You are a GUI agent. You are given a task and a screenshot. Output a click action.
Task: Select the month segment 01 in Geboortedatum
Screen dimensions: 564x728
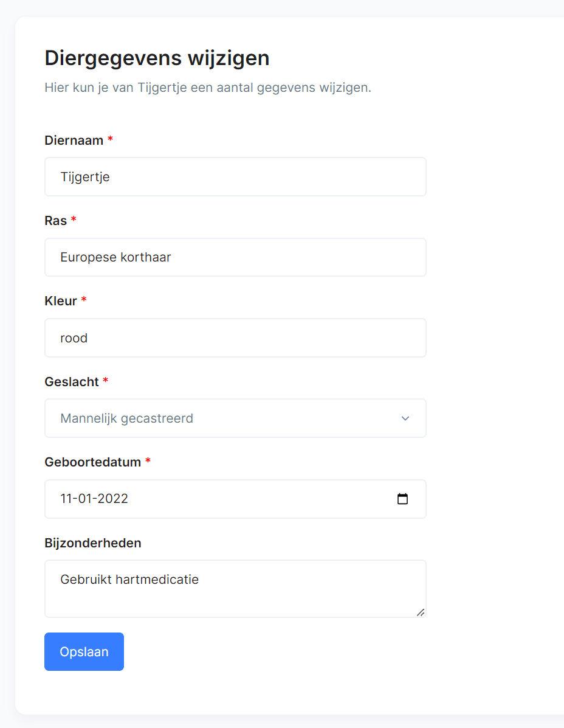point(85,499)
